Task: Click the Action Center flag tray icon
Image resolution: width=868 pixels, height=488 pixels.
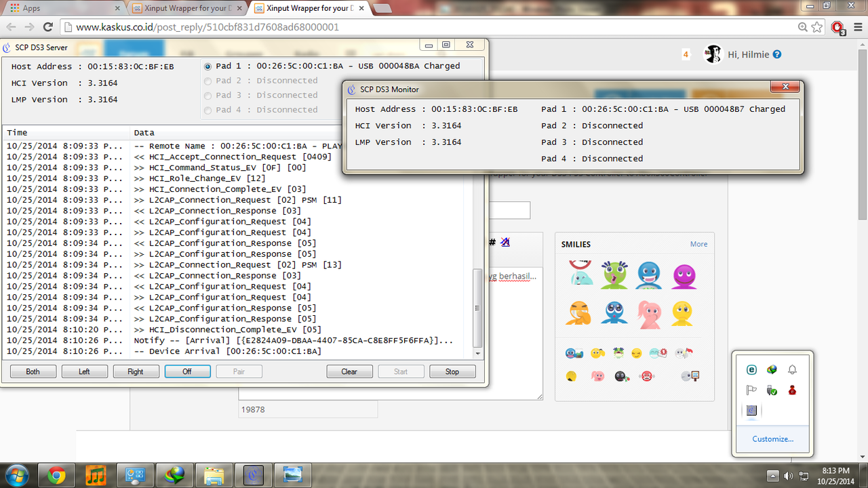Action: pyautogui.click(x=751, y=390)
